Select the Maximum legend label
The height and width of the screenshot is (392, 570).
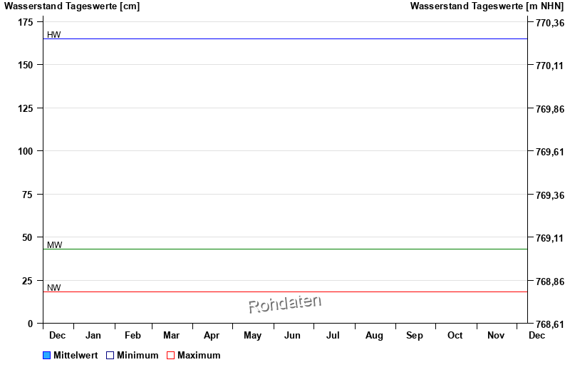[x=199, y=355]
